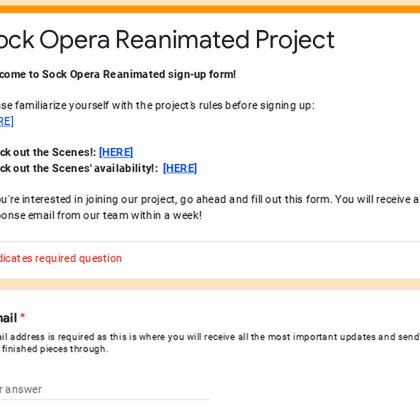Click the email address required description text

tap(210, 343)
